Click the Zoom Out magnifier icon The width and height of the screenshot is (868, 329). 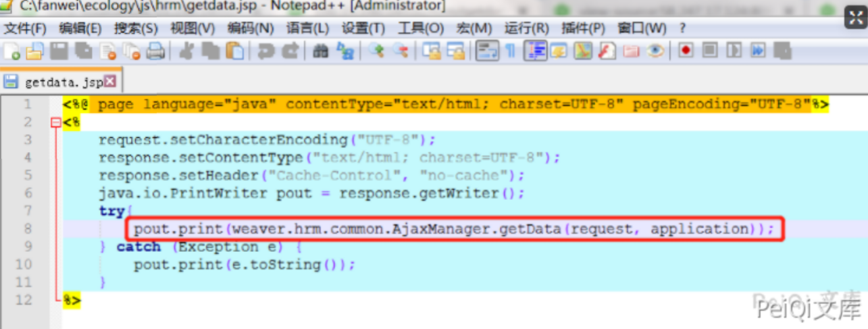tap(401, 51)
